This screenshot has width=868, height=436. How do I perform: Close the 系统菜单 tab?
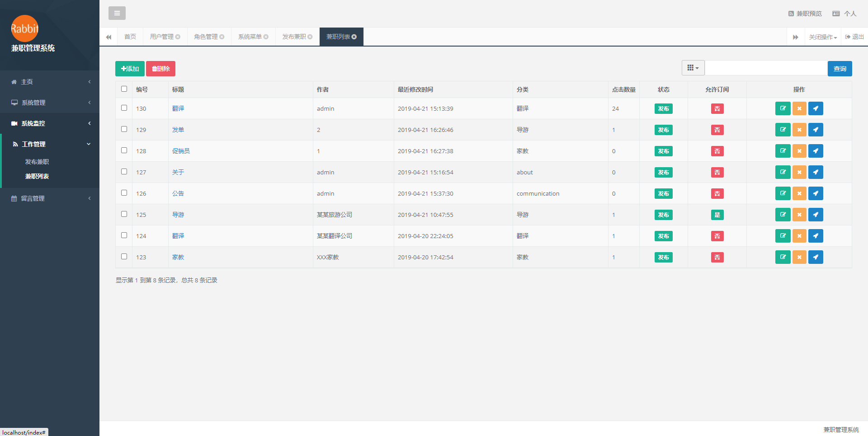(x=266, y=37)
